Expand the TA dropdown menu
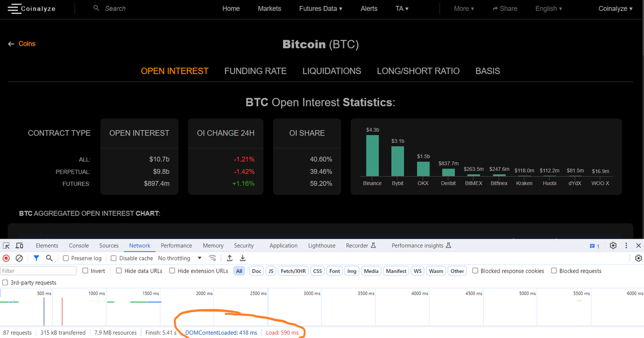The height and width of the screenshot is (338, 644). (402, 9)
